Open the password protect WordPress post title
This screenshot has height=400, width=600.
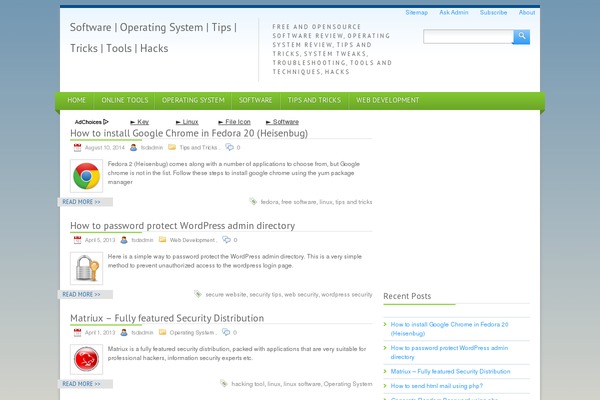tap(183, 226)
